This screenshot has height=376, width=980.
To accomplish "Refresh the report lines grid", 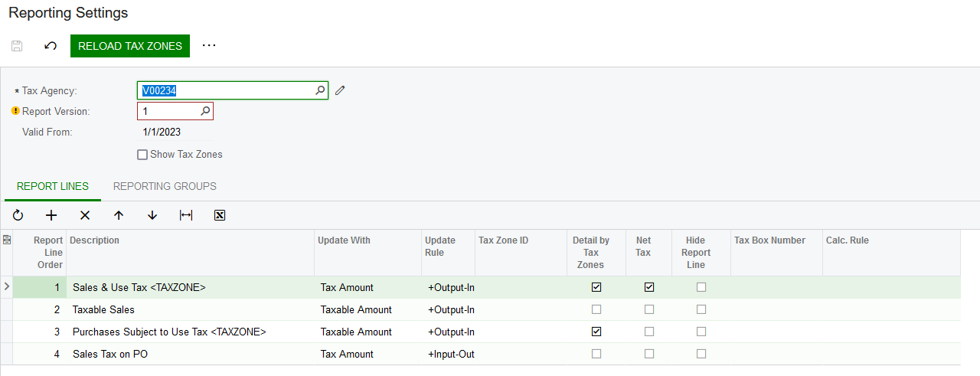I will (x=18, y=215).
